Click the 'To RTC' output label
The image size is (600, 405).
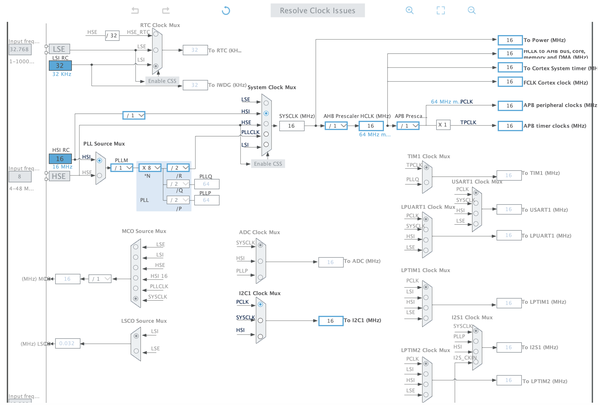225,50
